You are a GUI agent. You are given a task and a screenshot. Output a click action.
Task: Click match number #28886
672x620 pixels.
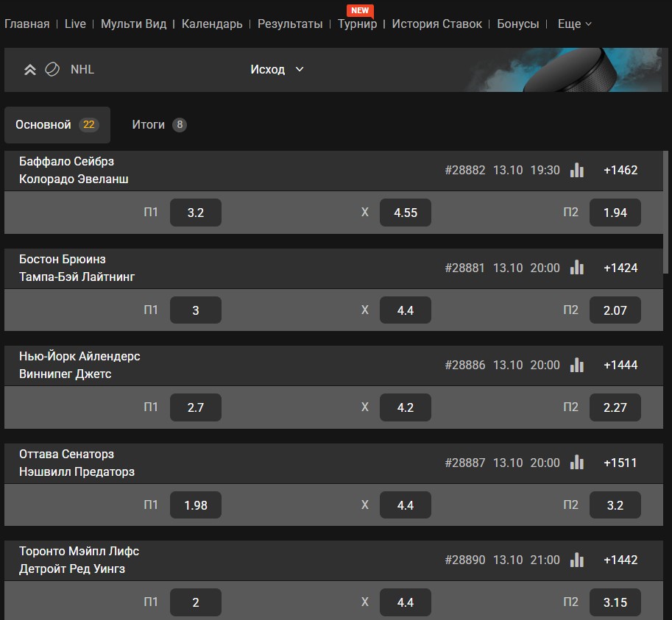[x=465, y=365]
